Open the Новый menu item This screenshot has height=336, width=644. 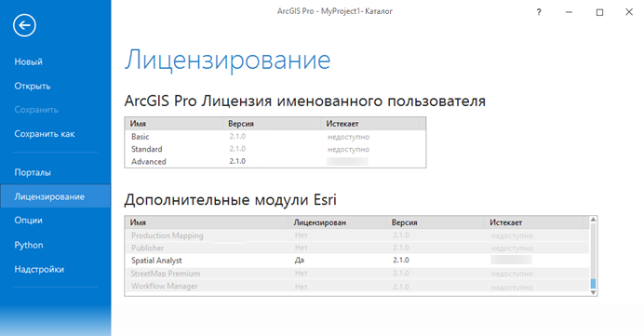(28, 62)
